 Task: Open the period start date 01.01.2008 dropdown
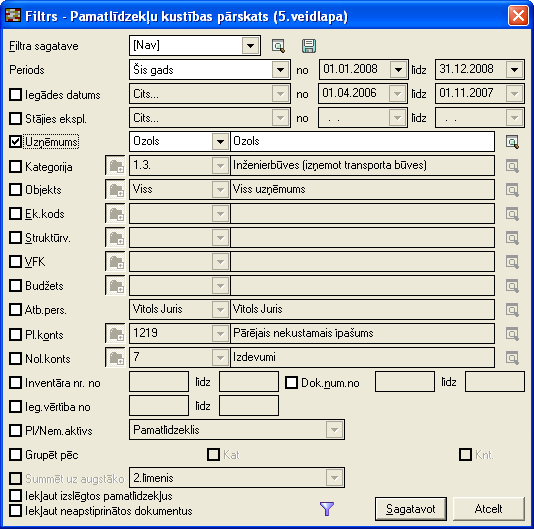[398, 69]
